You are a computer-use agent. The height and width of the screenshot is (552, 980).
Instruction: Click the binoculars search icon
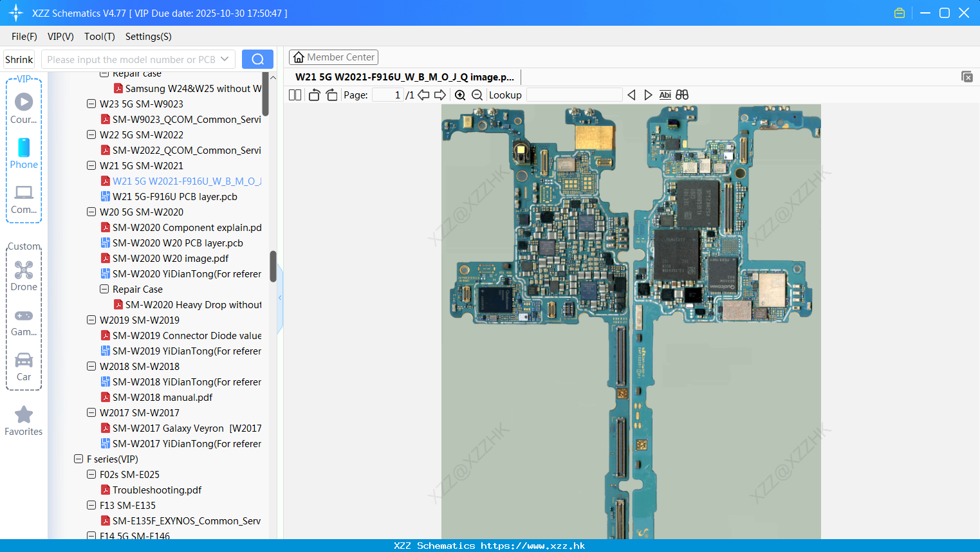pos(682,95)
